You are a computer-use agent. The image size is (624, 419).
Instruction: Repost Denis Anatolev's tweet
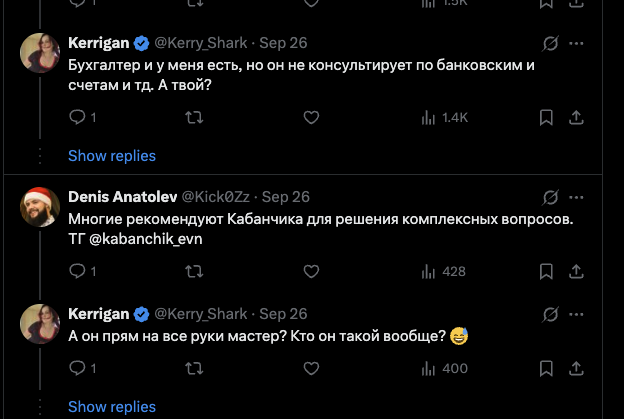195,271
